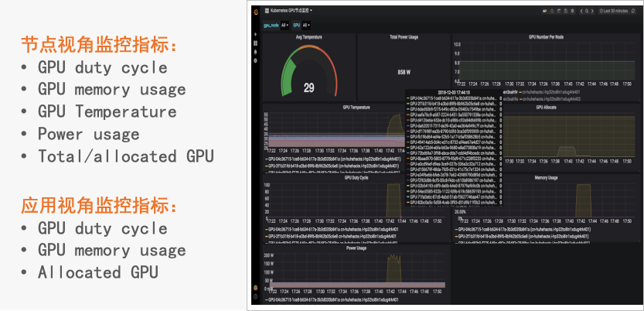
Task: Click green color swatch of Power Usage legend entry
Action: click(266, 300)
